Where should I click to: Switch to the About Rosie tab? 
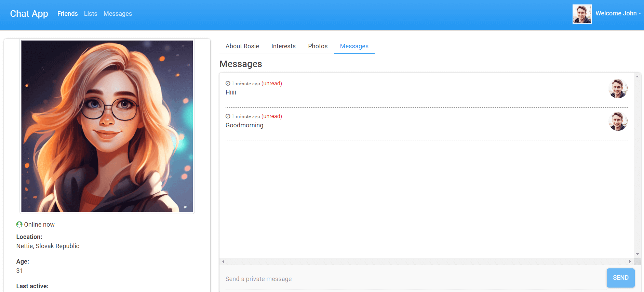(x=242, y=46)
